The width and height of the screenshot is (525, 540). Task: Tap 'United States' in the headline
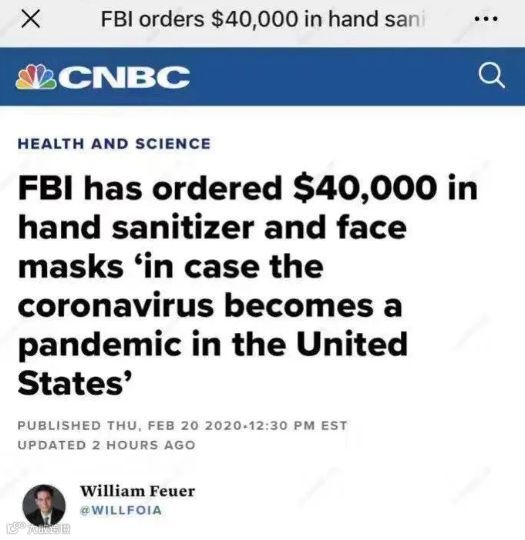213,364
